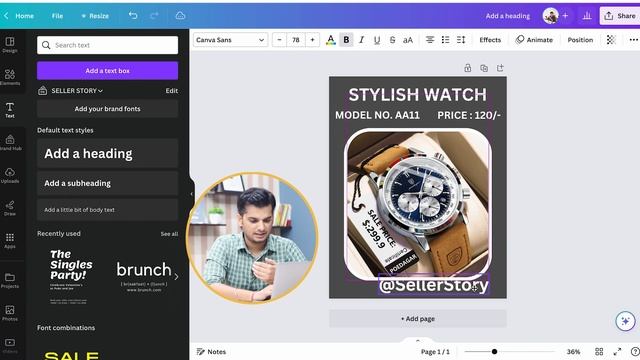This screenshot has height=360, width=640.
Task: Open the Photos panel
Action: [x=10, y=313]
